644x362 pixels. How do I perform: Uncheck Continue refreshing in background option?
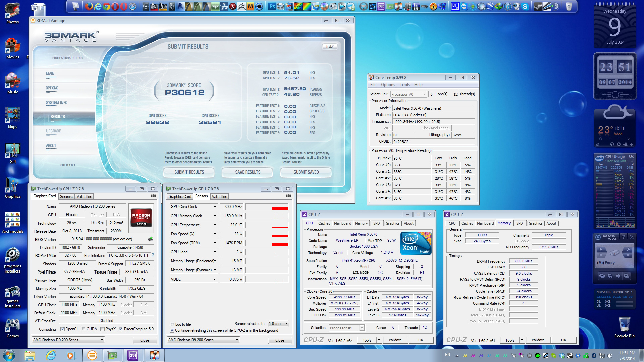coord(172,330)
